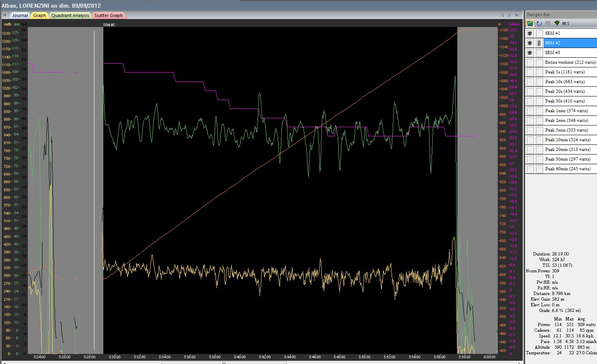Select Peak 60min (245 watts) range
The height and width of the screenshot is (364, 597).
coord(570,169)
